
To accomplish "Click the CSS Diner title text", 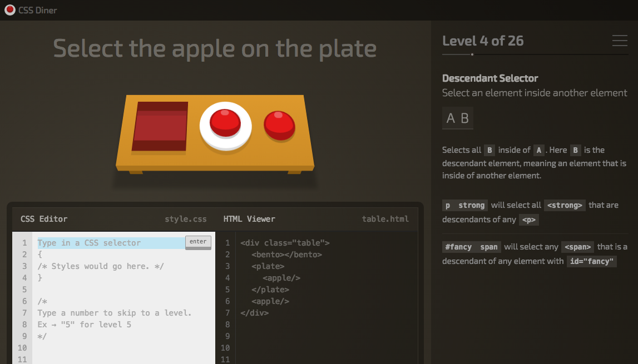I will point(38,10).
